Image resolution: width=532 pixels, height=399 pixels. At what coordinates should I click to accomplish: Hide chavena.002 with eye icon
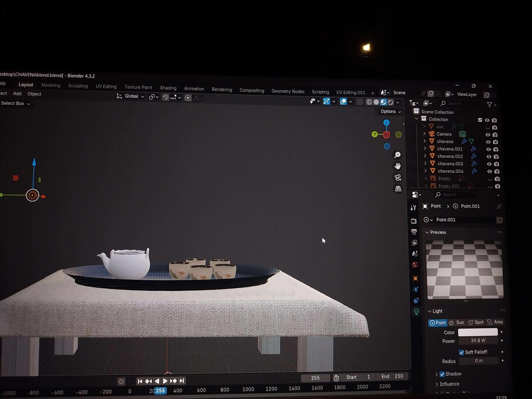489,157
